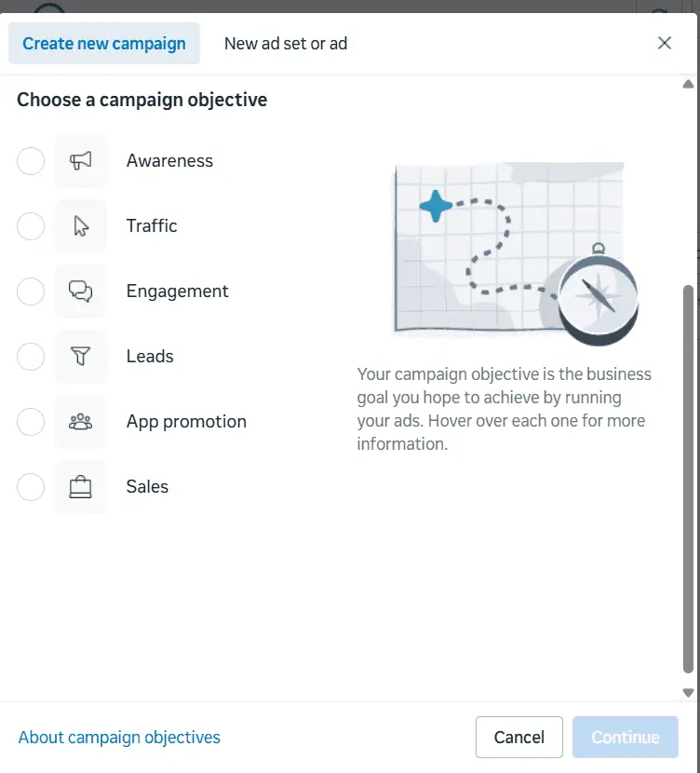This screenshot has width=700, height=773.
Task: Click the scrollbar down arrow
Action: (689, 692)
